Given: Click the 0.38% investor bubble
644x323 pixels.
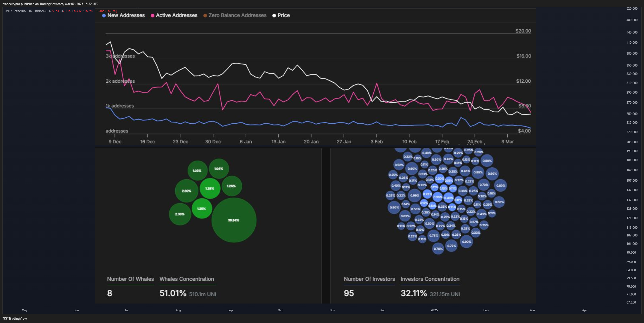Looking at the screenshot, I should click(x=463, y=191).
